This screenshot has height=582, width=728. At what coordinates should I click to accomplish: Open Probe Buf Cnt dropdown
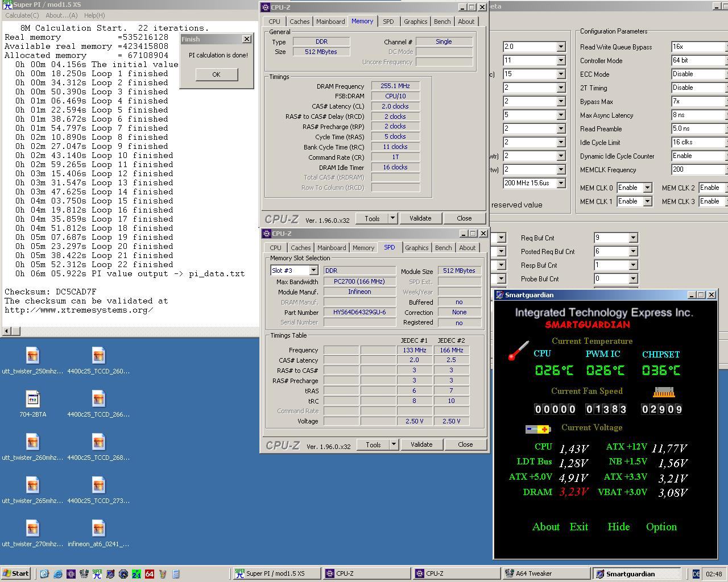(633, 278)
